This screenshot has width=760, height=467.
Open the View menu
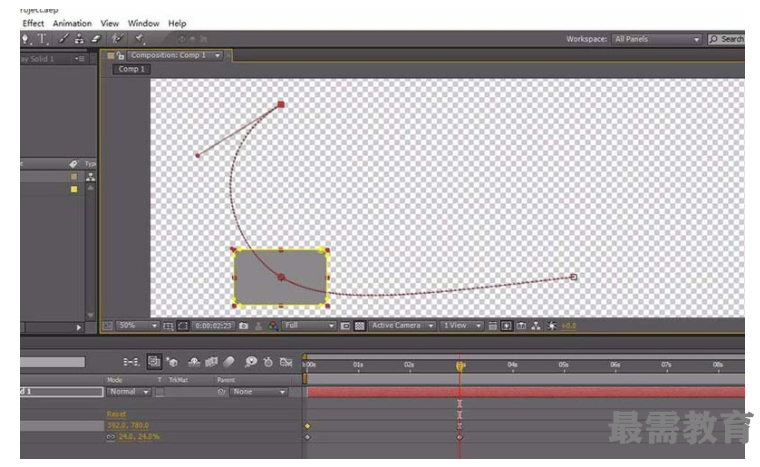click(110, 23)
